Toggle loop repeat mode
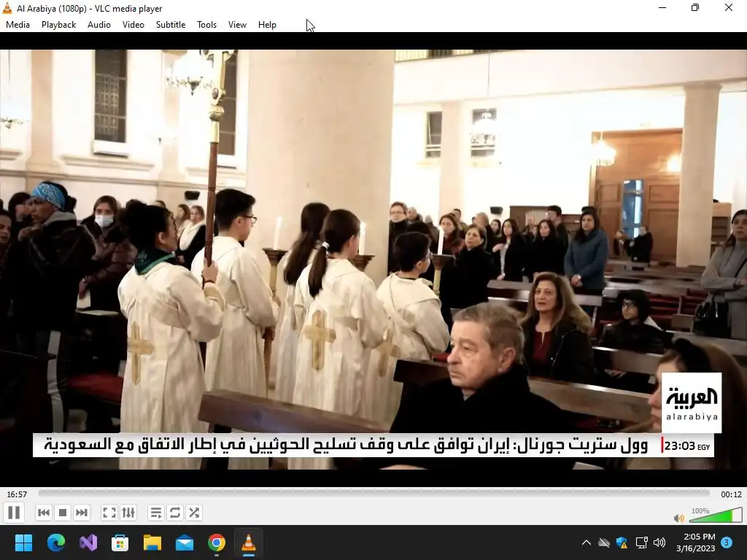747x560 pixels. coord(175,513)
